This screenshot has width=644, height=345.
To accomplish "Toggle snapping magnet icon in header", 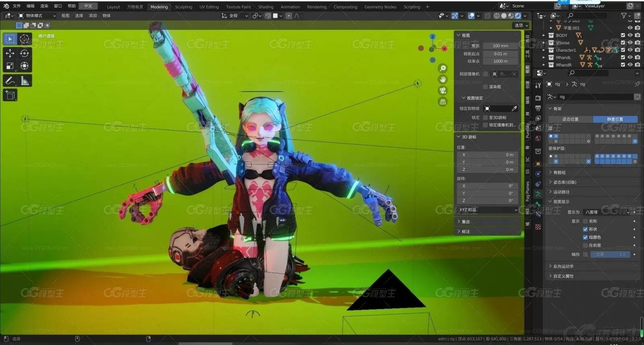I will coord(268,16).
